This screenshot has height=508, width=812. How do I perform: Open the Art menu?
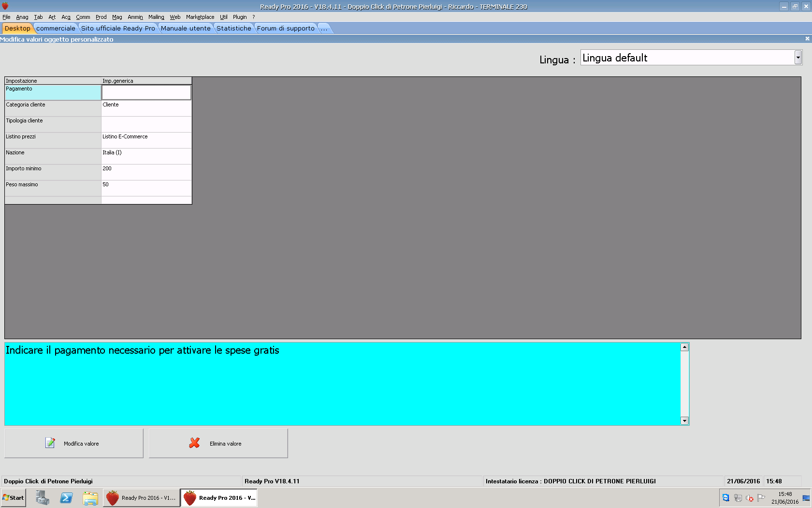[52, 17]
